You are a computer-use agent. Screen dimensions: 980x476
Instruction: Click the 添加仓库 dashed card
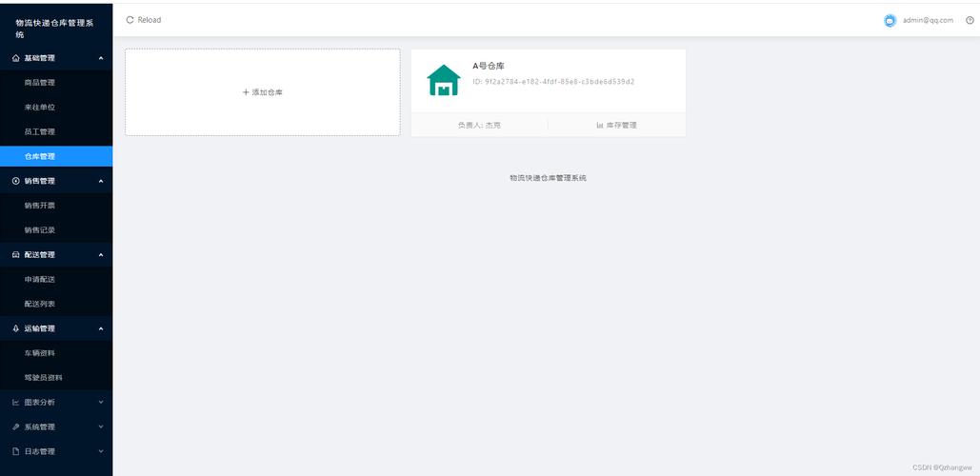(263, 91)
